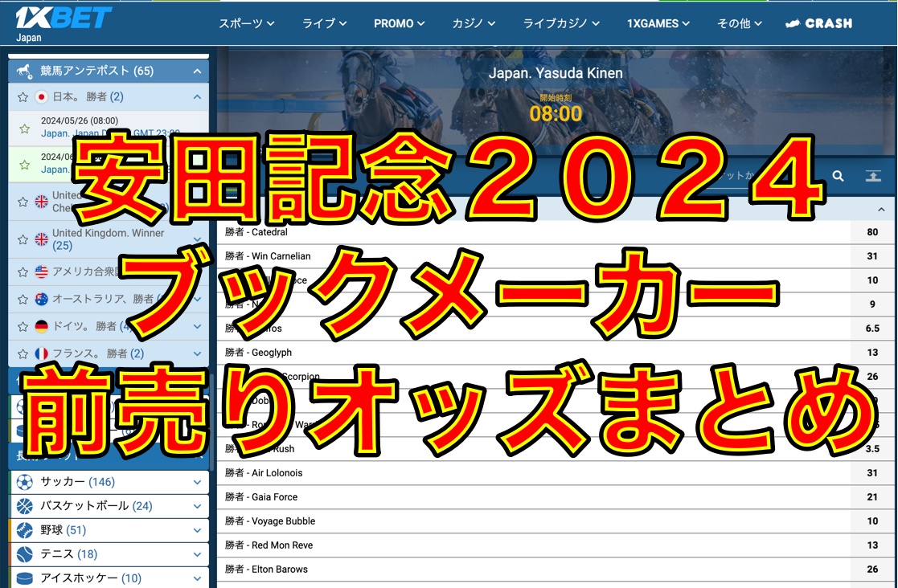The width and height of the screenshot is (898, 588).
Task: Select Catedral odds 80
Action: pos(872,232)
